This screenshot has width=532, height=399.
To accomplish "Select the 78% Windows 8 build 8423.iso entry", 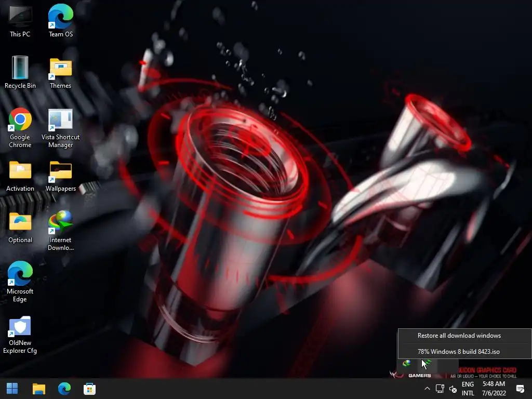I will (x=458, y=352).
